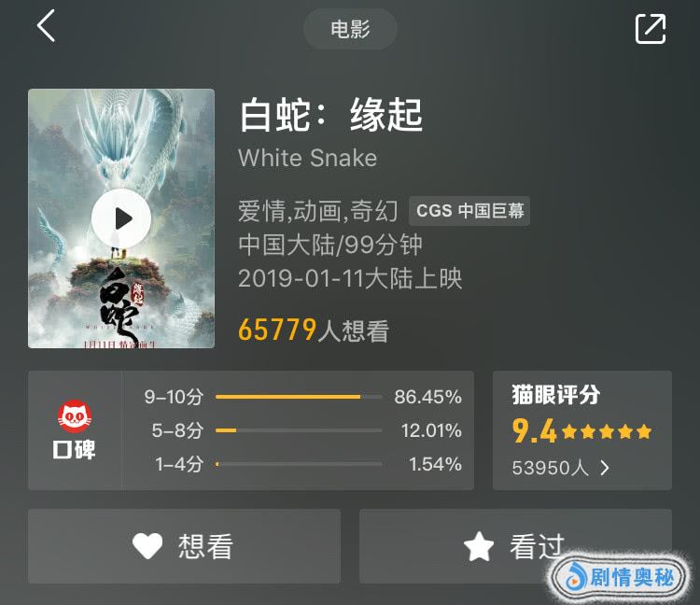Click the 5–8分 rating bar
700x605 pixels.
pos(299,430)
